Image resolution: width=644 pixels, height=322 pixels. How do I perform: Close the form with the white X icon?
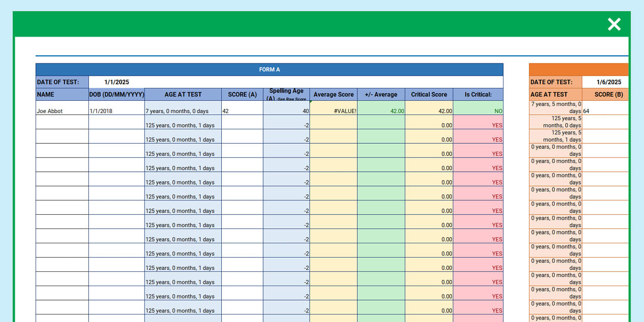[x=613, y=24]
